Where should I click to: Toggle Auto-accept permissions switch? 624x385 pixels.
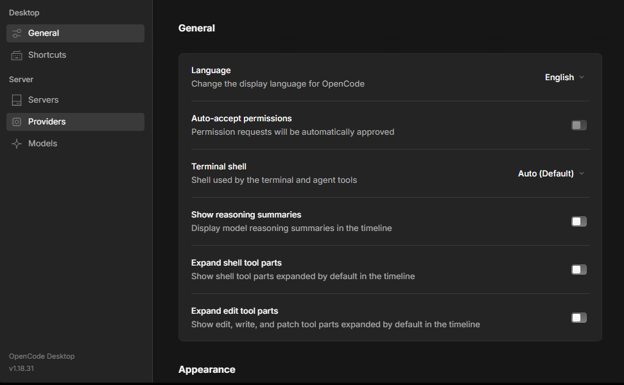(x=579, y=125)
